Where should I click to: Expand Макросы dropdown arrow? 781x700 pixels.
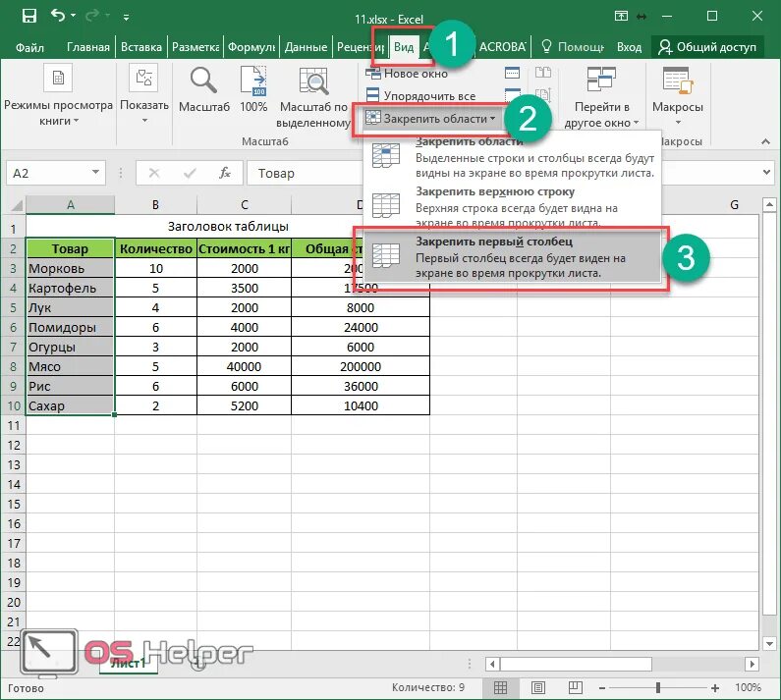pos(678,123)
